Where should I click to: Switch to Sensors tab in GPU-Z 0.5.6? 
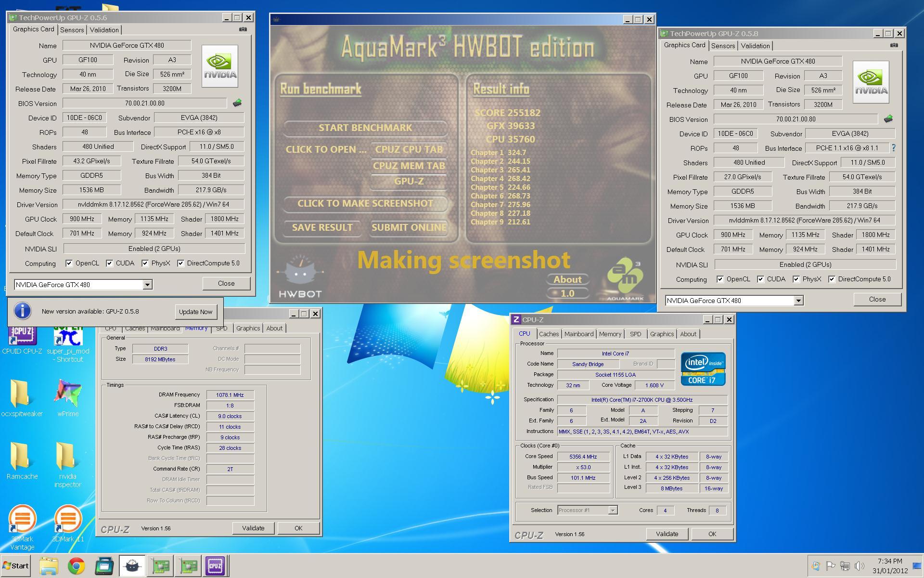coord(72,30)
